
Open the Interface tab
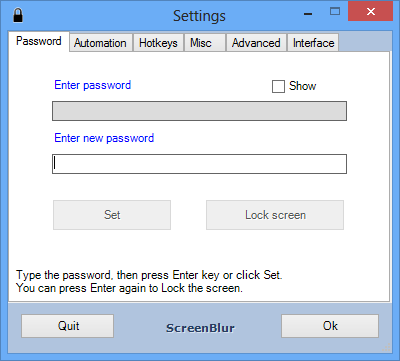(x=313, y=43)
